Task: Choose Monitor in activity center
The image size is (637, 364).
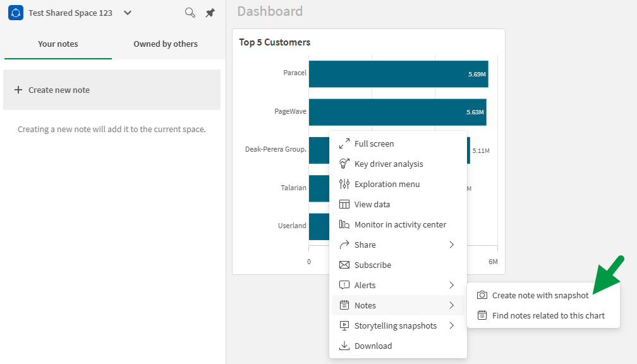Action: click(400, 225)
